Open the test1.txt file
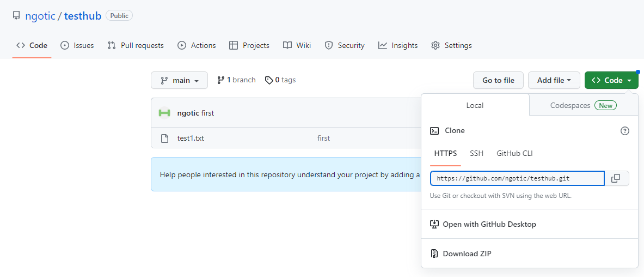This screenshot has width=644, height=277. click(x=191, y=138)
